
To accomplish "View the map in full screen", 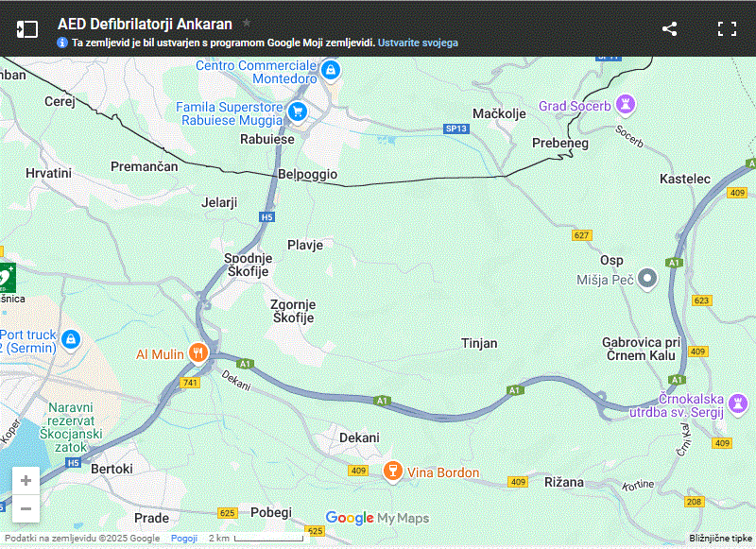I will click(x=727, y=29).
